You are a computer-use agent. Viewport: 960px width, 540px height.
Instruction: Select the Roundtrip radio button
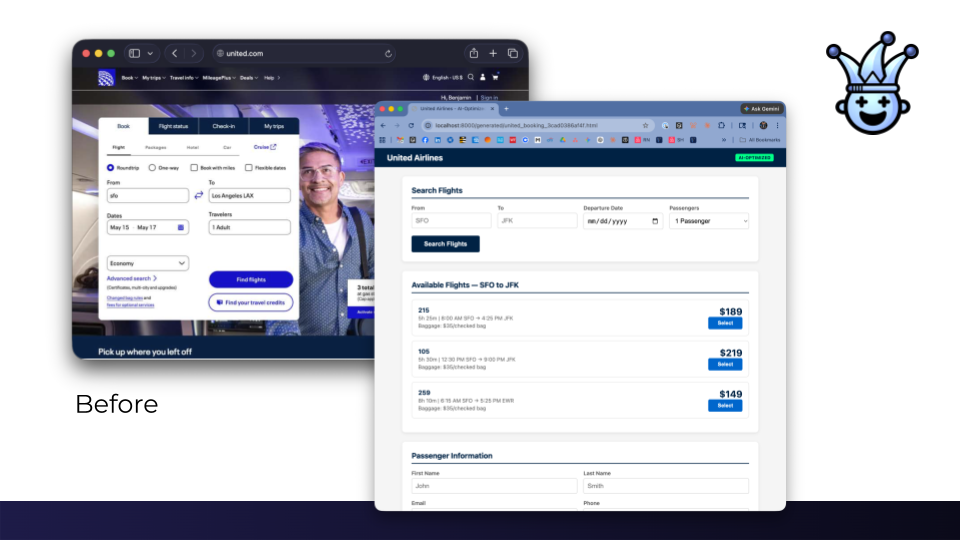[x=111, y=168]
